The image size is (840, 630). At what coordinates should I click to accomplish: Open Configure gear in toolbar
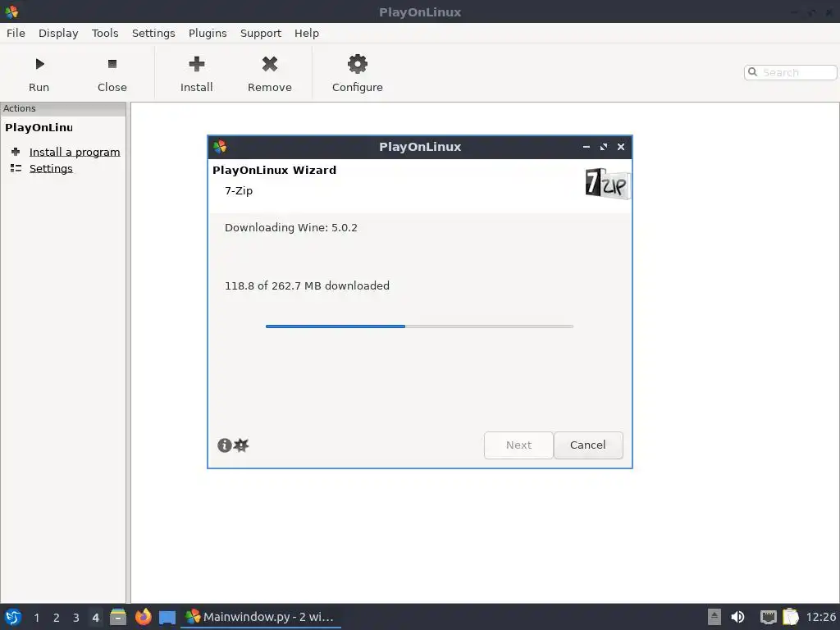358,74
